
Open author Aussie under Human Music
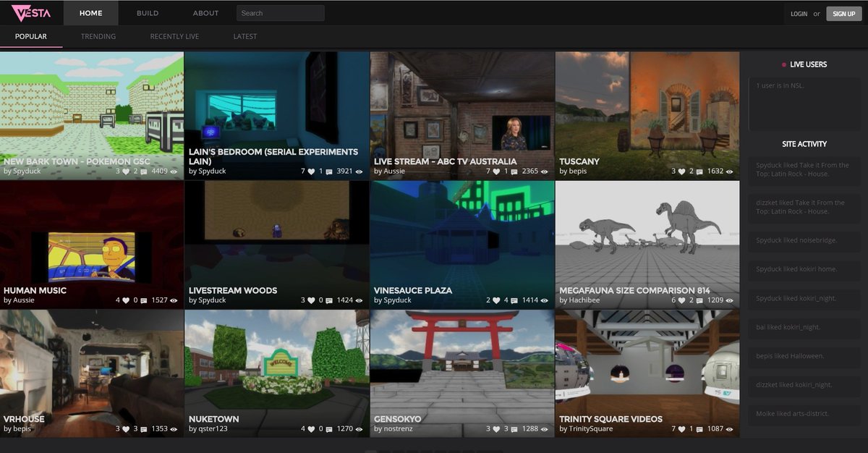[x=24, y=300]
